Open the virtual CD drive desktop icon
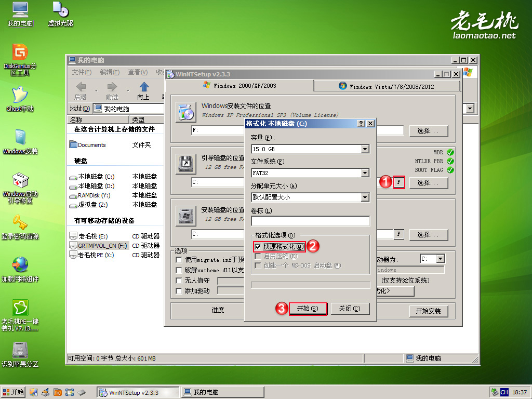The image size is (532, 399). 61,15
